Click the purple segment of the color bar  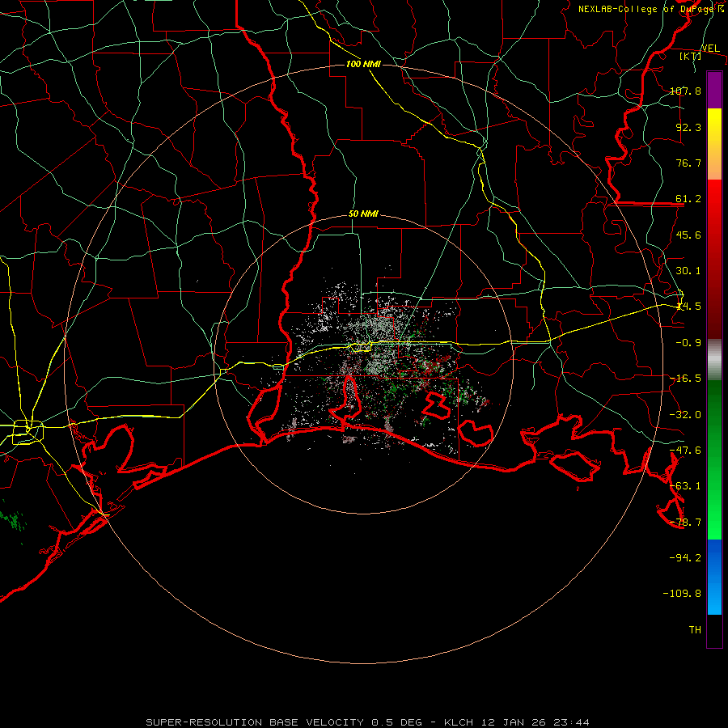714,90
